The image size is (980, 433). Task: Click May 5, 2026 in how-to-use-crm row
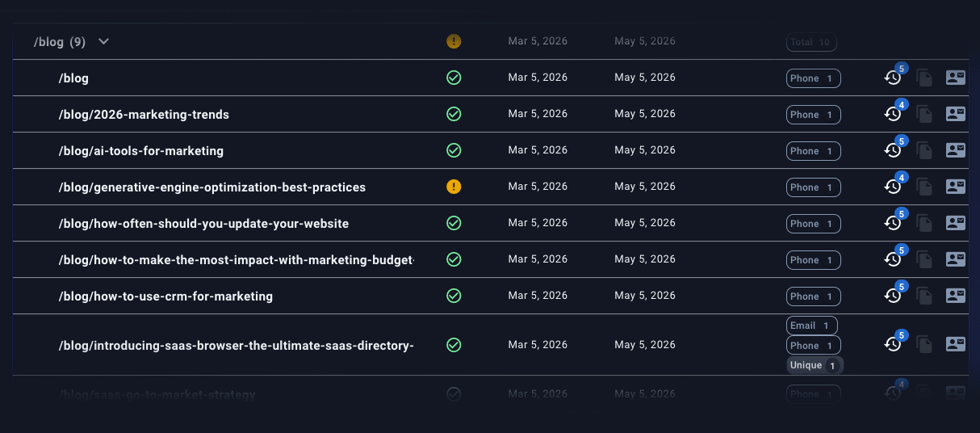pos(645,296)
